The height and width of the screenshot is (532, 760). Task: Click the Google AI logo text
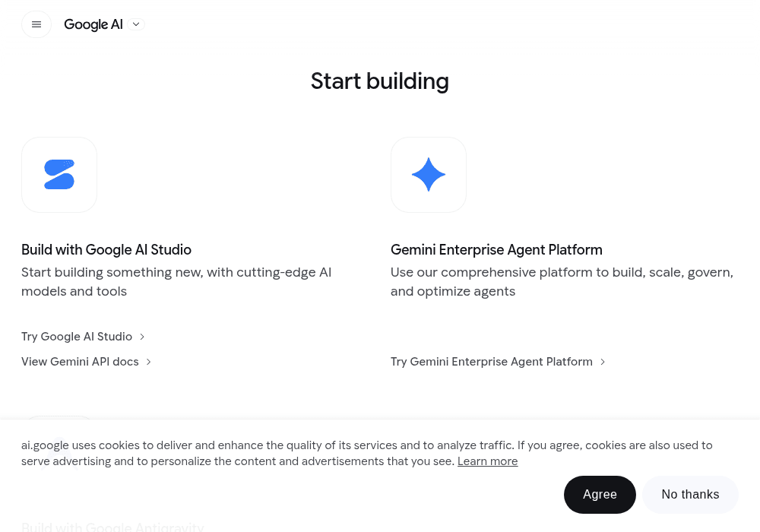(x=93, y=24)
